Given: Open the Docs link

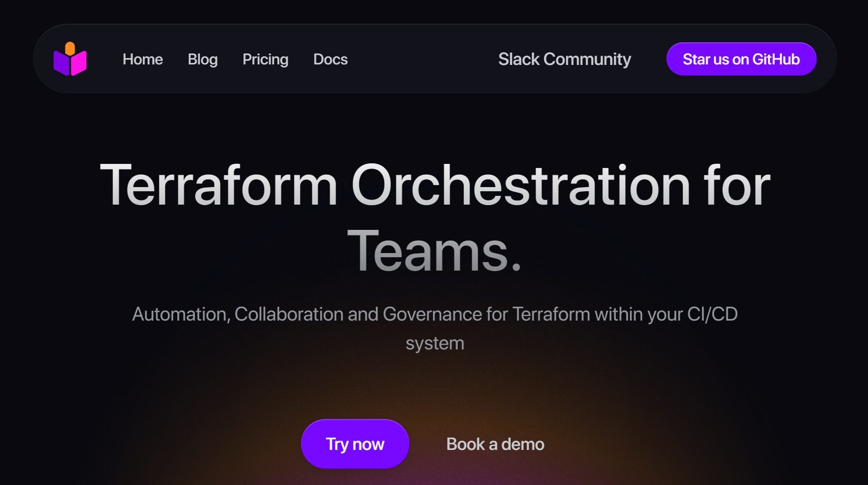Looking at the screenshot, I should (330, 59).
